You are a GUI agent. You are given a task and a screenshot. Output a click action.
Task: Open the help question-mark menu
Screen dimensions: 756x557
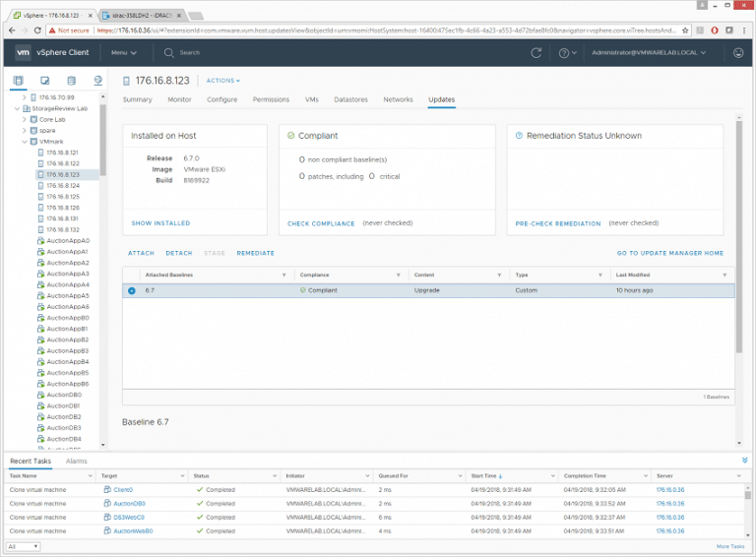567,53
